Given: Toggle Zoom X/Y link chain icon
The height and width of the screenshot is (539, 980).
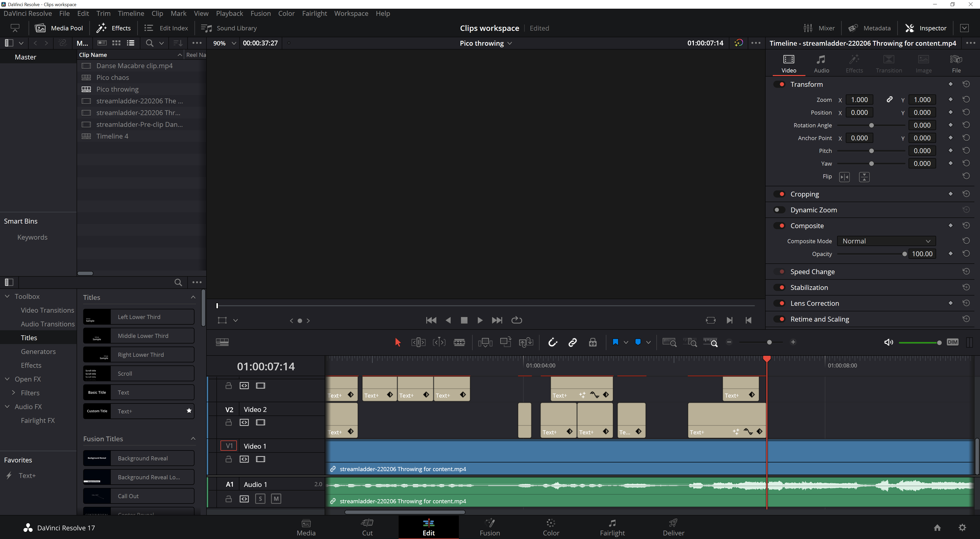Looking at the screenshot, I should pos(889,100).
